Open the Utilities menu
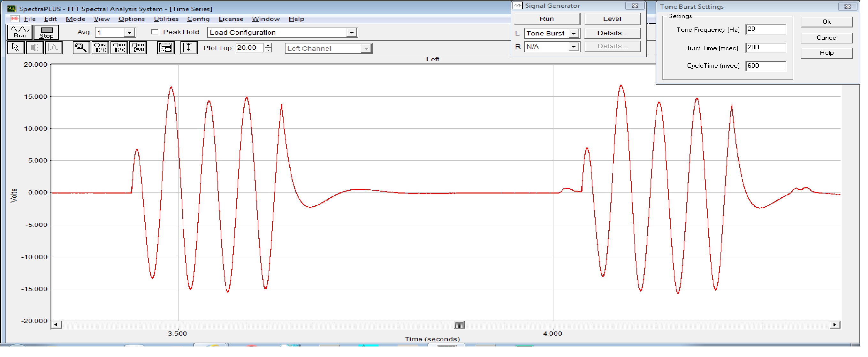Image resolution: width=868 pixels, height=357 pixels. coord(166,19)
